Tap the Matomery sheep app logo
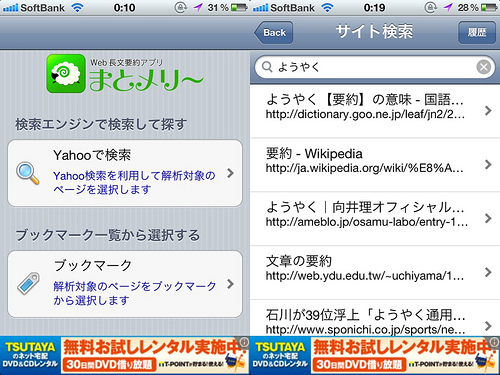 66,73
